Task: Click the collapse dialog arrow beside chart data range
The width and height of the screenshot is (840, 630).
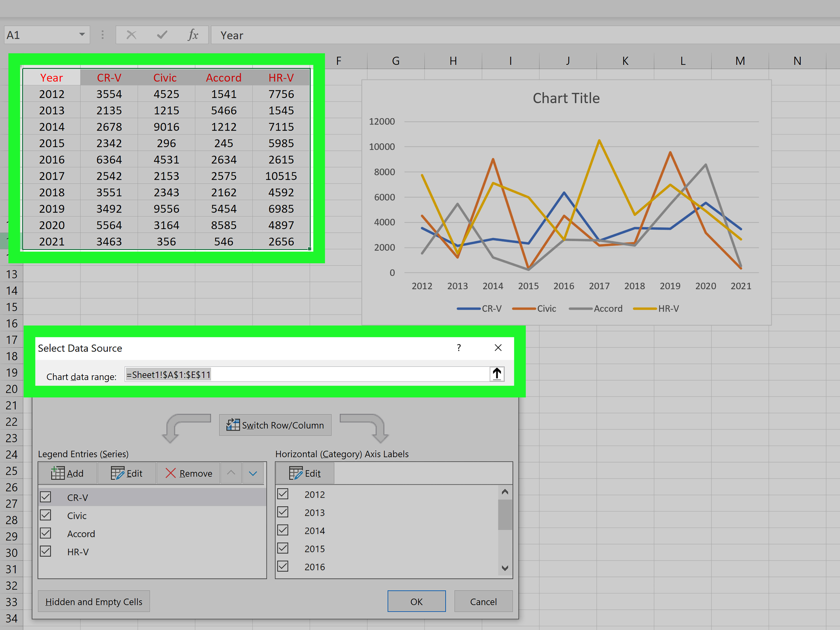Action: [497, 374]
